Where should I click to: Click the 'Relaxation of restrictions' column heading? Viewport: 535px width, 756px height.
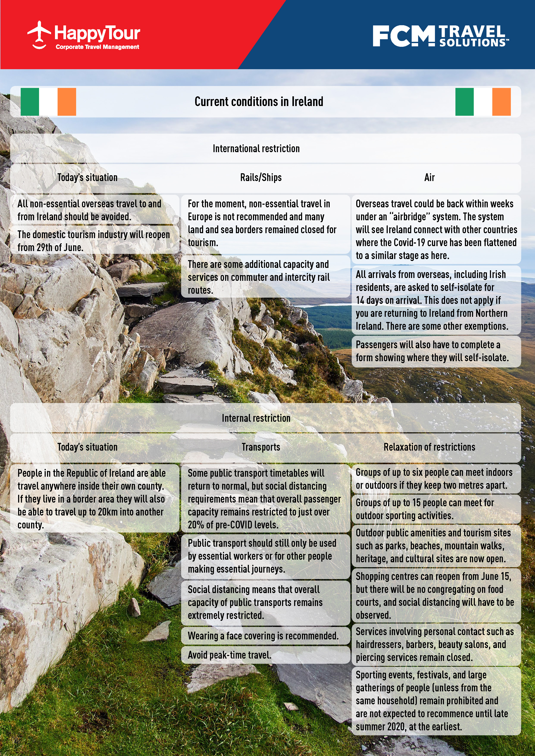[x=430, y=447]
